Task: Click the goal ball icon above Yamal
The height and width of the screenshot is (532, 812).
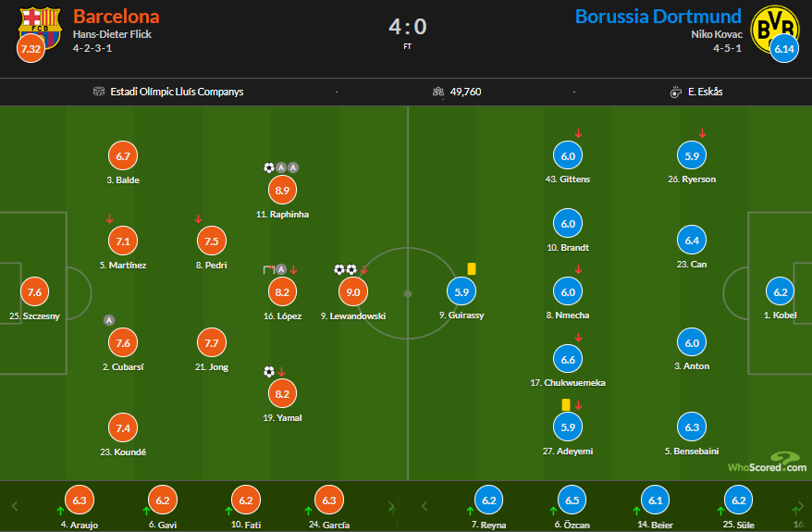Action: point(269,371)
